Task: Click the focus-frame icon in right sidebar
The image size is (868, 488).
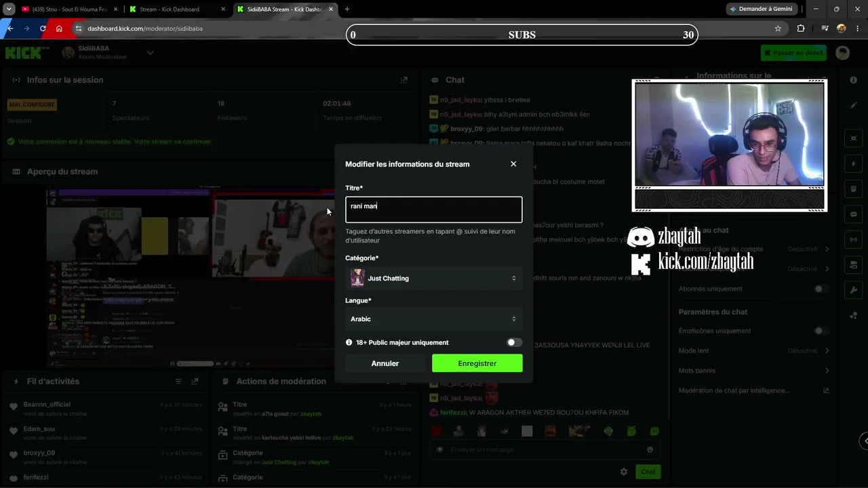Action: (853, 138)
